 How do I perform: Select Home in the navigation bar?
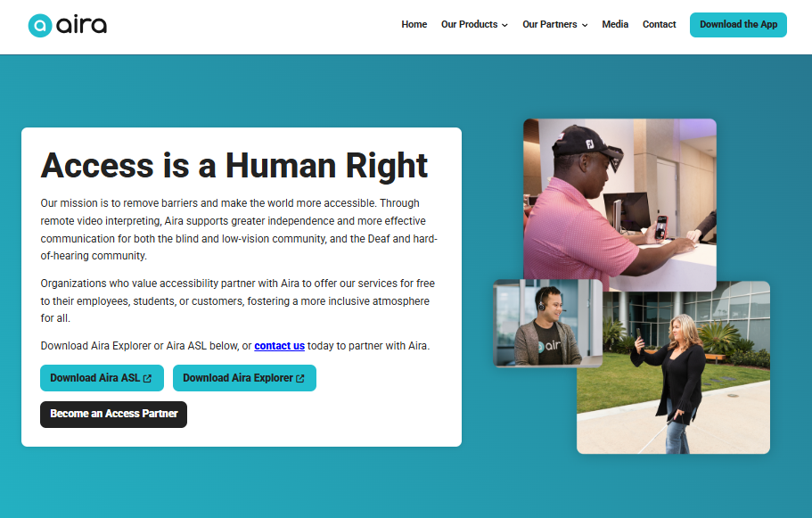click(x=414, y=24)
